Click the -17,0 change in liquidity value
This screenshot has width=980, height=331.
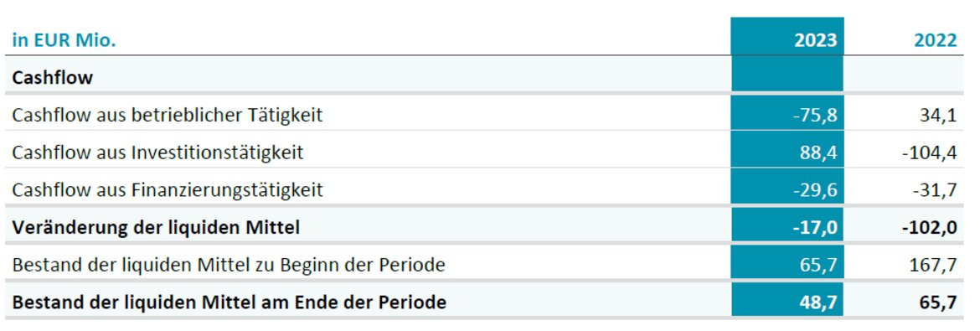tap(814, 228)
